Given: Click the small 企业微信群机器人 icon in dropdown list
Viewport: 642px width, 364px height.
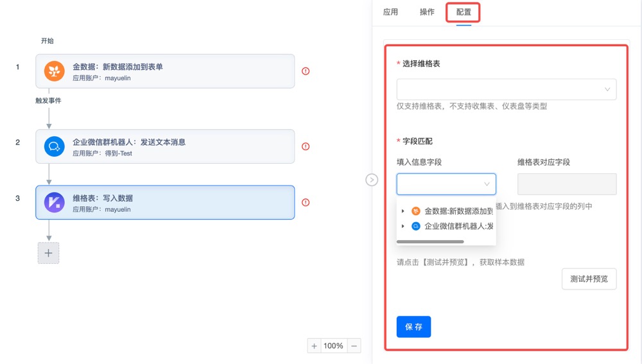Looking at the screenshot, I should [x=415, y=226].
